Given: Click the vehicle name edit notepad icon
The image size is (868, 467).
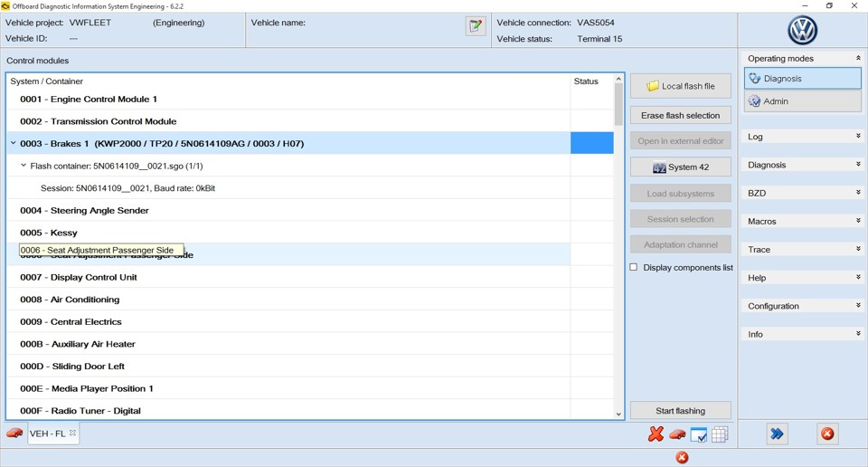Looking at the screenshot, I should (476, 26).
